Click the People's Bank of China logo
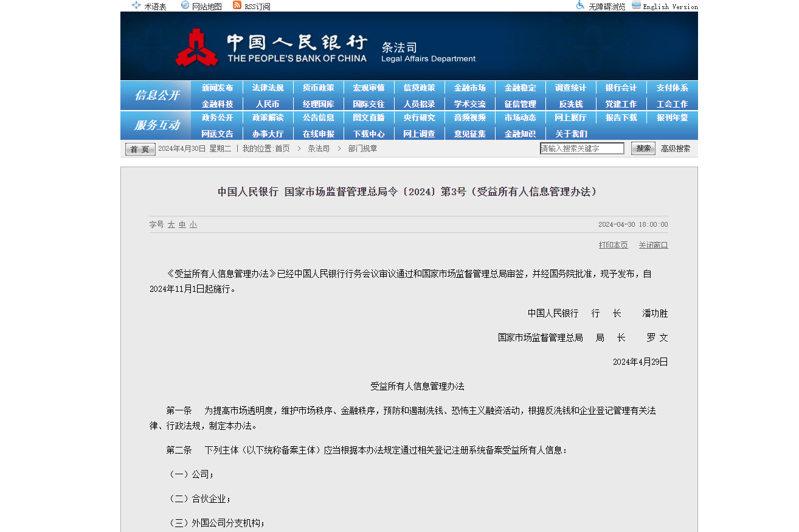Viewport: 799px width, 532px height. (x=196, y=47)
